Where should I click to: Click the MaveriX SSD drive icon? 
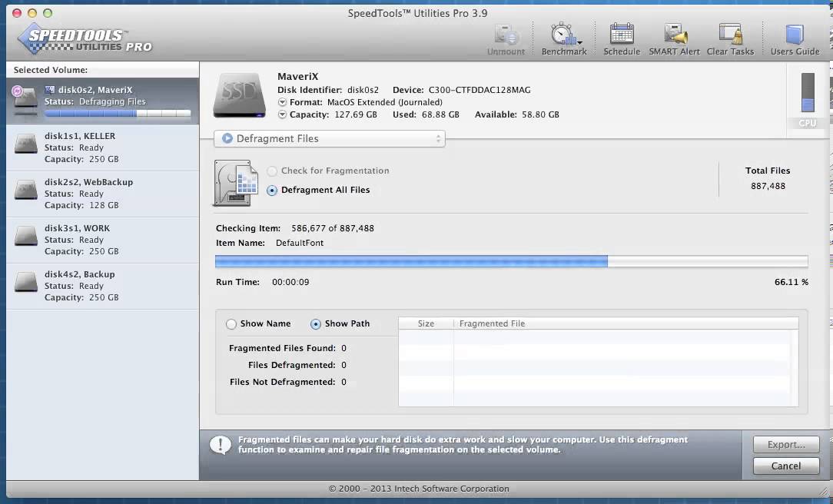[240, 95]
